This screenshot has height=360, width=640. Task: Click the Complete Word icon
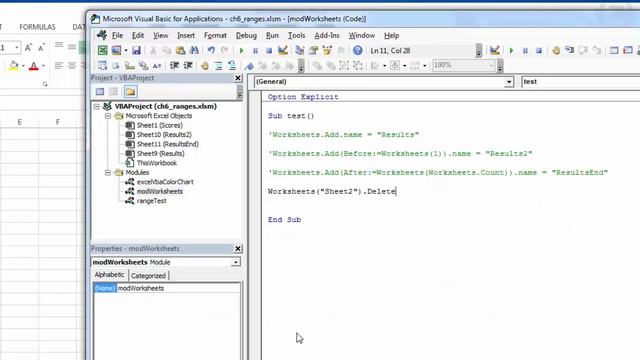pyautogui.click(x=157, y=65)
